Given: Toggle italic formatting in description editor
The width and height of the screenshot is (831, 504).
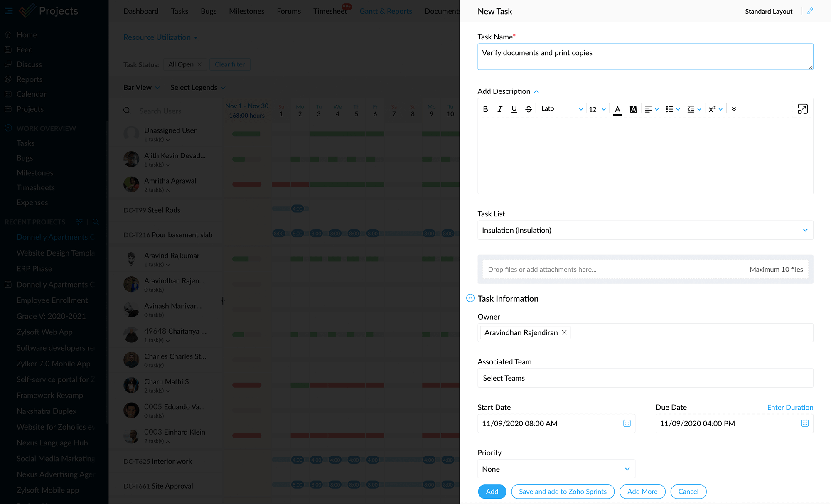Looking at the screenshot, I should pos(500,109).
